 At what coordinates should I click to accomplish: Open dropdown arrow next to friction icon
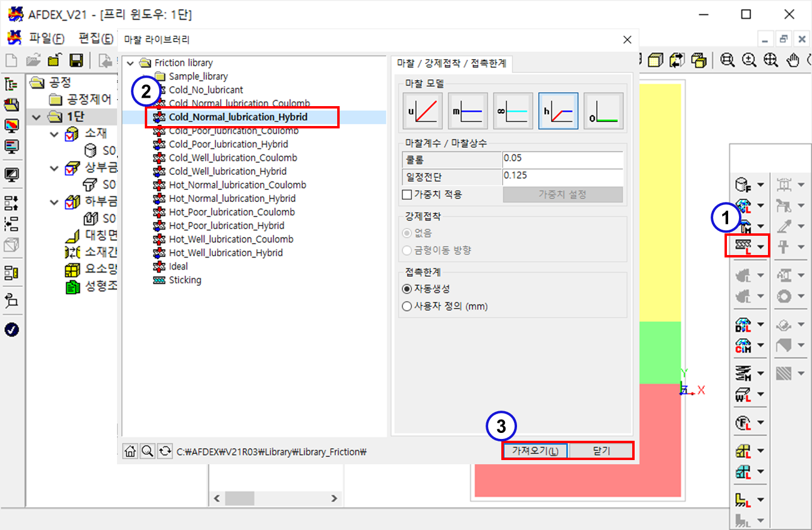761,247
